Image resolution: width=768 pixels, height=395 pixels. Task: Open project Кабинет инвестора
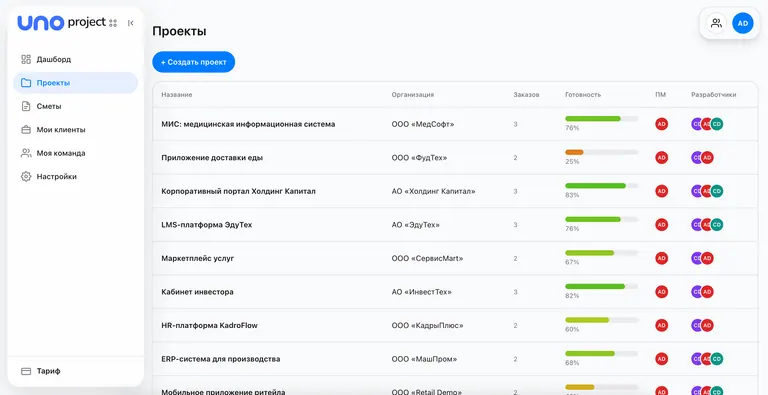point(197,292)
